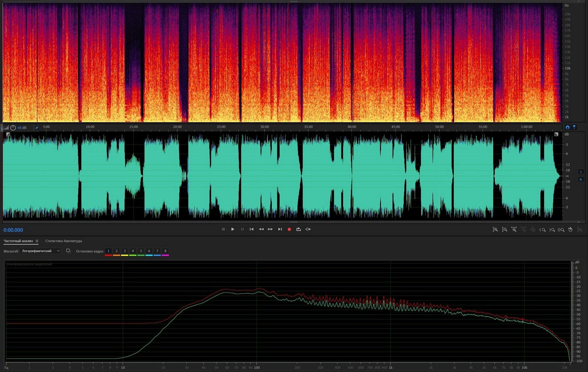This screenshot has height=372, width=588.
Task: Click the magenta hold frame swatch 8
Action: tap(165, 255)
